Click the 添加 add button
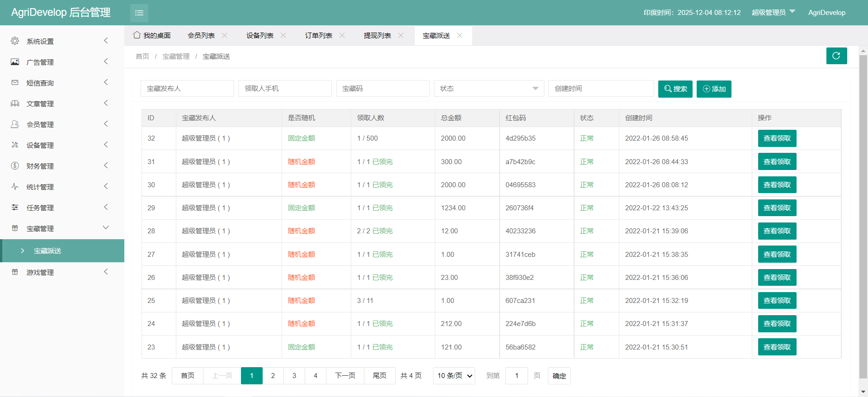 713,89
